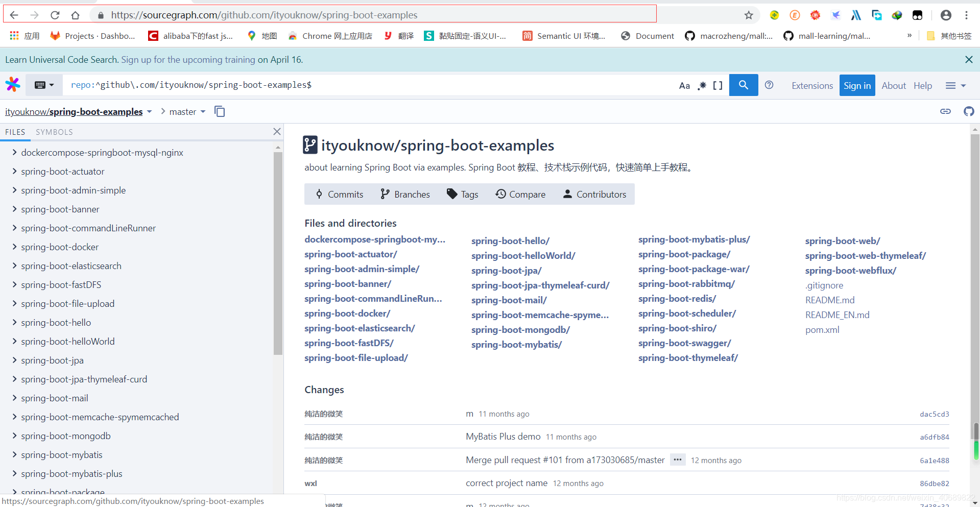
Task: Expand spring-boot-hello folder in tree
Action: (x=14, y=322)
